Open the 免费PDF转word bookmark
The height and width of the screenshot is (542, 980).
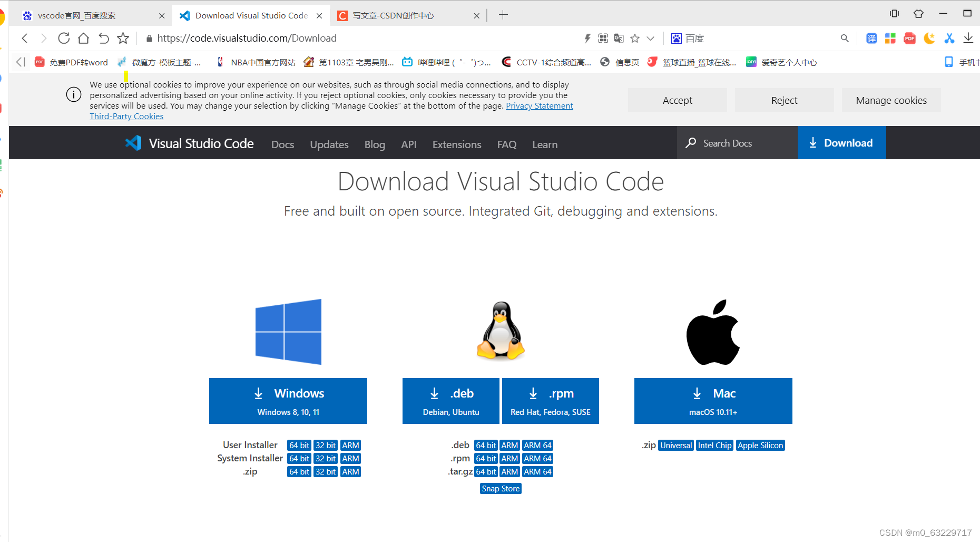(71, 62)
